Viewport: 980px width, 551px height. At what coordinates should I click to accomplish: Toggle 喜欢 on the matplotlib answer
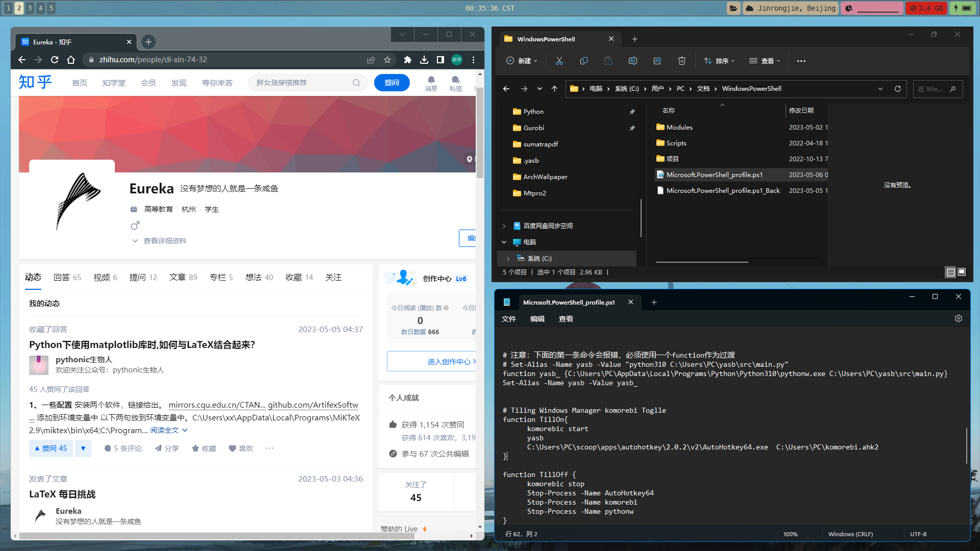click(x=241, y=448)
